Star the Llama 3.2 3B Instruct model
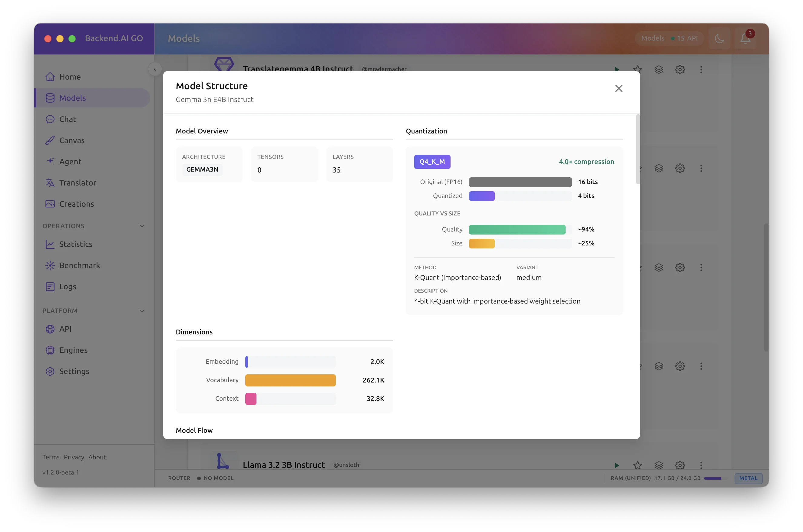The height and width of the screenshot is (532, 803). [637, 465]
